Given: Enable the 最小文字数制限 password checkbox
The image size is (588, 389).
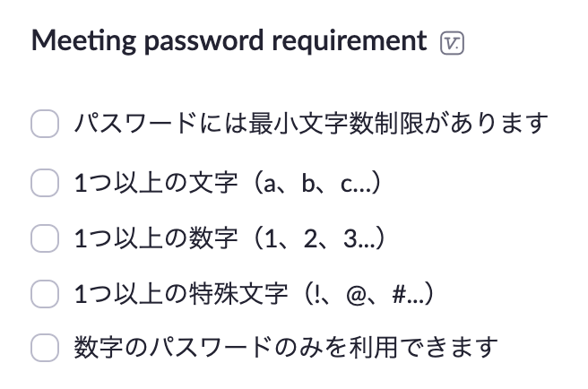Looking at the screenshot, I should click(45, 124).
